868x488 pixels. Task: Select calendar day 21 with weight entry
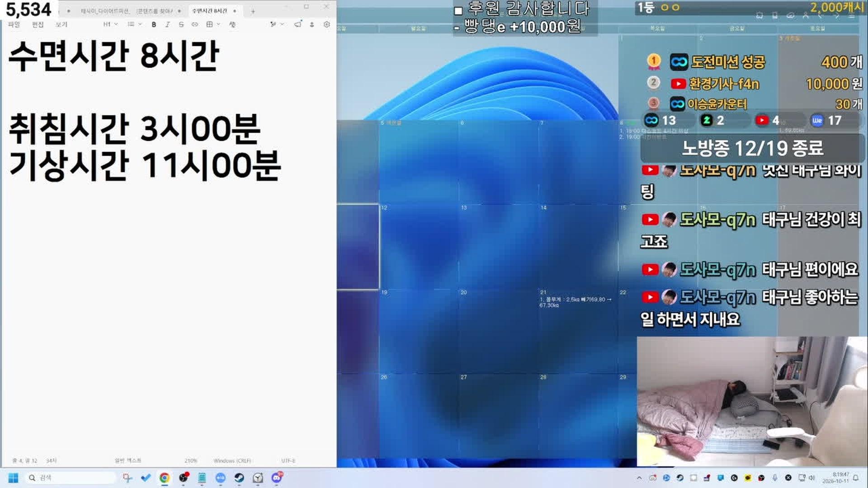coord(578,331)
